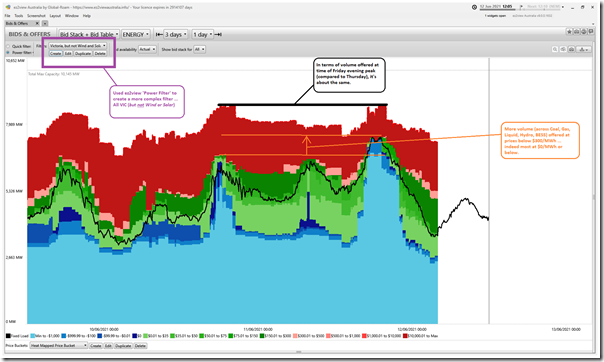Select the Quick filter radio button
This screenshot has width=604, height=362.
8,46
